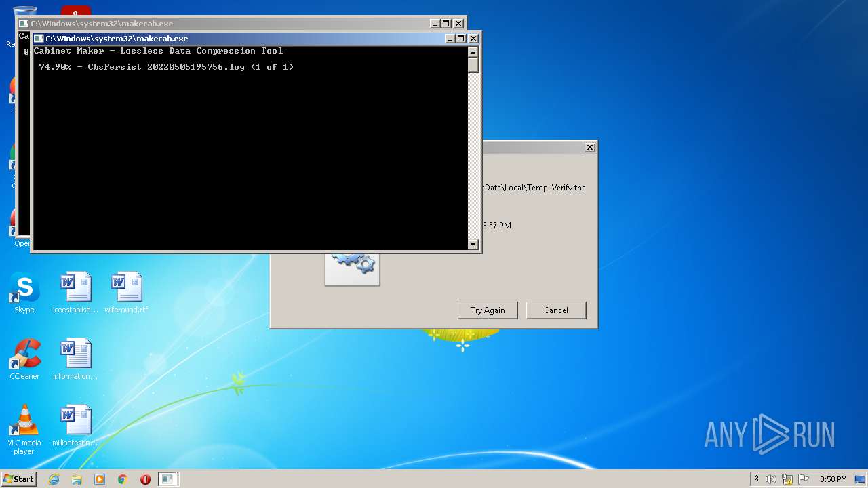This screenshot has height=488, width=868.
Task: Click Cancel in the error dialog
Action: (556, 310)
